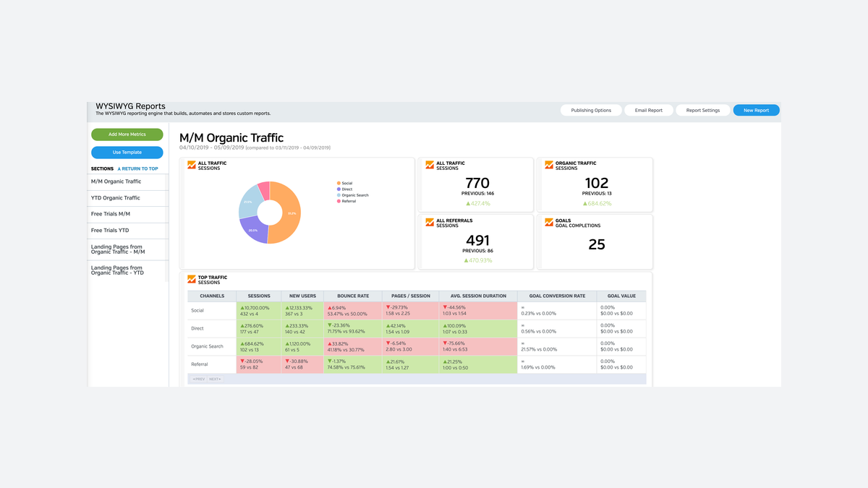Click the -75.66% session duration cell

pos(477,347)
